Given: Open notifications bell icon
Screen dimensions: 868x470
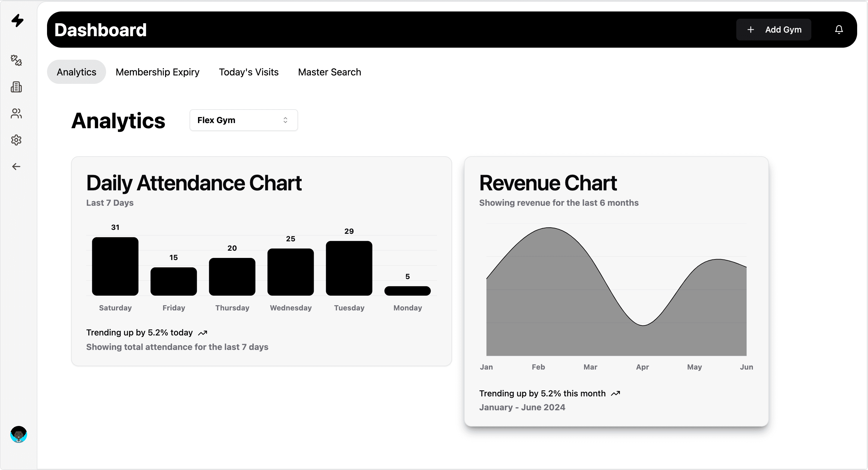Looking at the screenshot, I should (x=839, y=30).
